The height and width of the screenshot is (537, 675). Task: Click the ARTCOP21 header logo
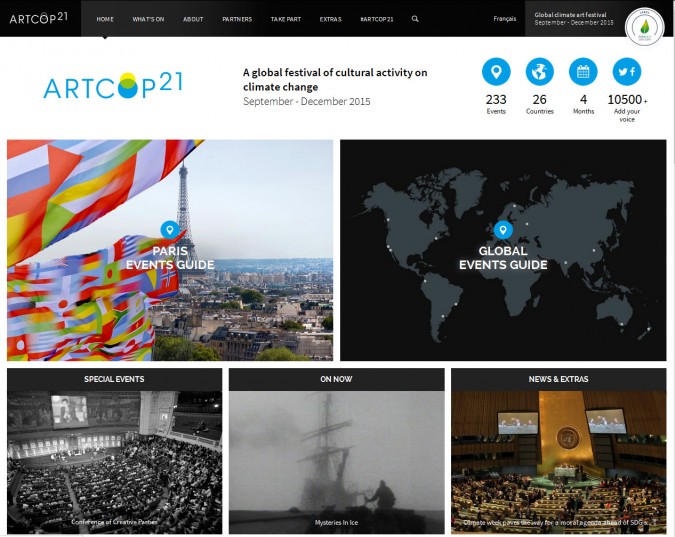38,18
